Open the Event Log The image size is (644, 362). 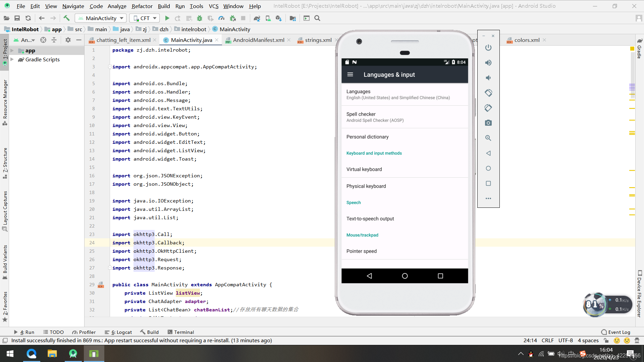[x=616, y=332]
